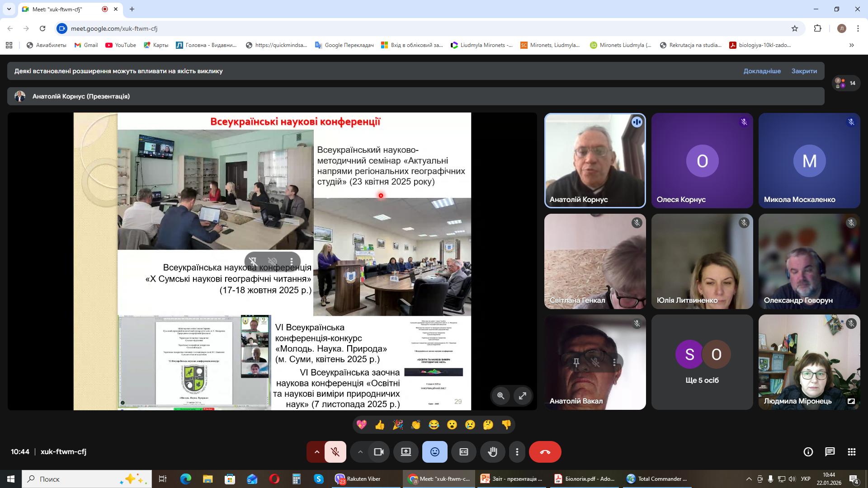Screen dimensions: 868x488
Task: Open meeting details info icon
Action: tap(808, 452)
